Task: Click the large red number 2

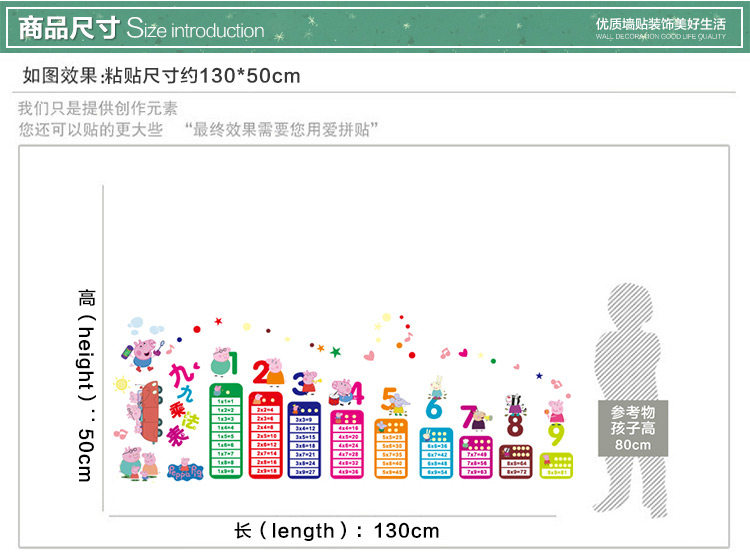Action: [261, 372]
